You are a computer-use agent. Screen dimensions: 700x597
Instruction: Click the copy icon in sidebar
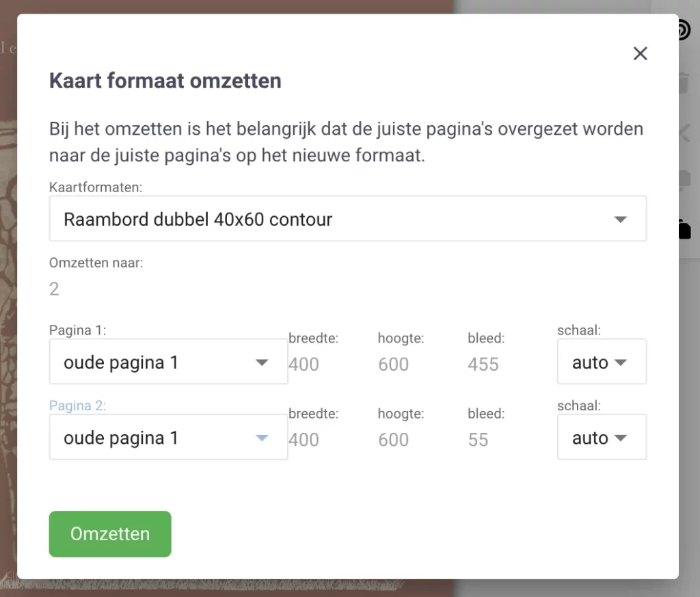(x=684, y=179)
